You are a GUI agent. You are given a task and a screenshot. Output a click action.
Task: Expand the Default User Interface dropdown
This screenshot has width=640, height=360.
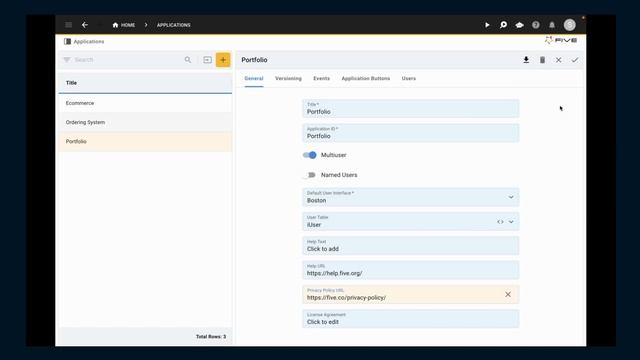511,197
